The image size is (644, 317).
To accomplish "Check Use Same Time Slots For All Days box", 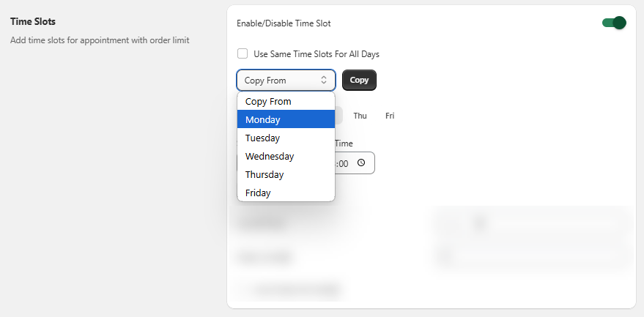I will (x=243, y=54).
